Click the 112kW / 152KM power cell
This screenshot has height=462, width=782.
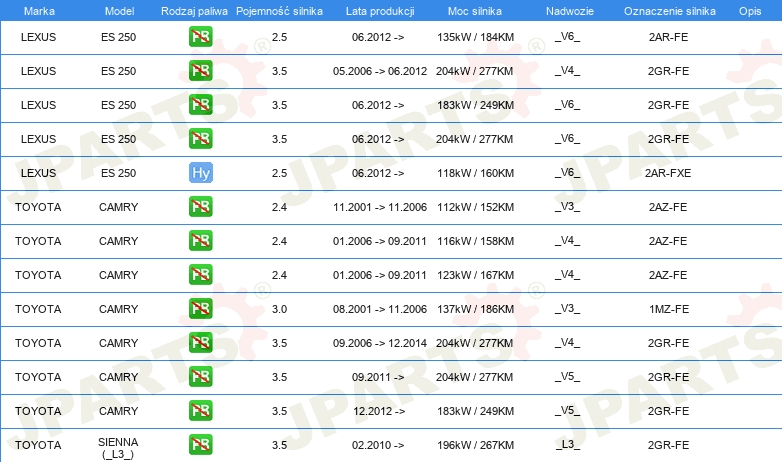pos(475,207)
